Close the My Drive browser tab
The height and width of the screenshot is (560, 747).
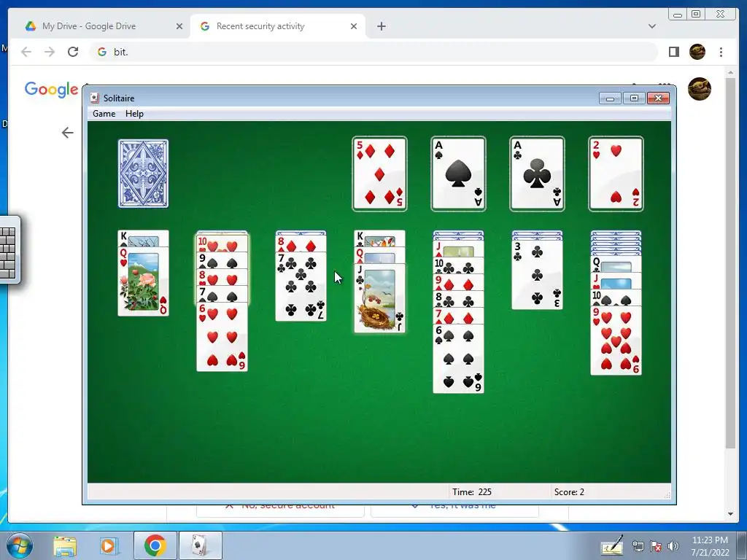tap(179, 26)
